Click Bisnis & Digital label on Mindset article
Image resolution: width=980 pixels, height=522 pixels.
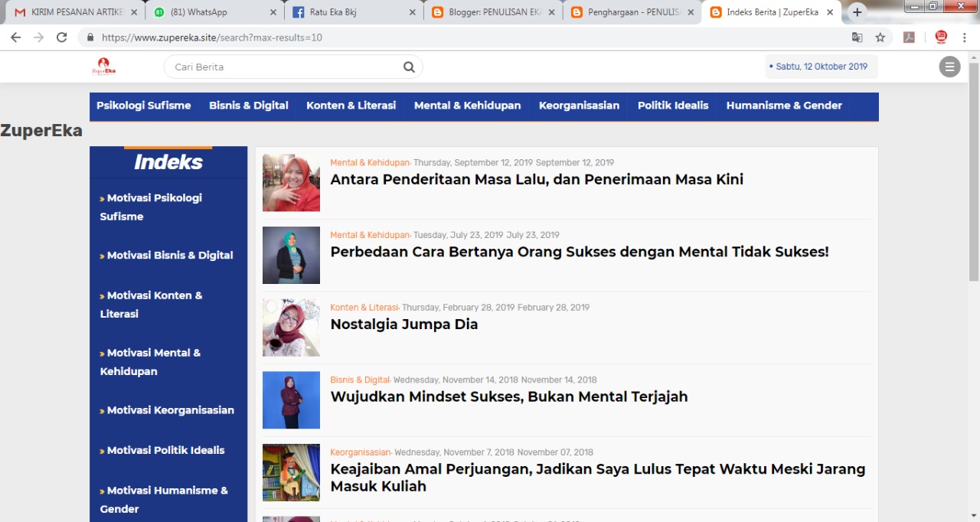point(360,380)
